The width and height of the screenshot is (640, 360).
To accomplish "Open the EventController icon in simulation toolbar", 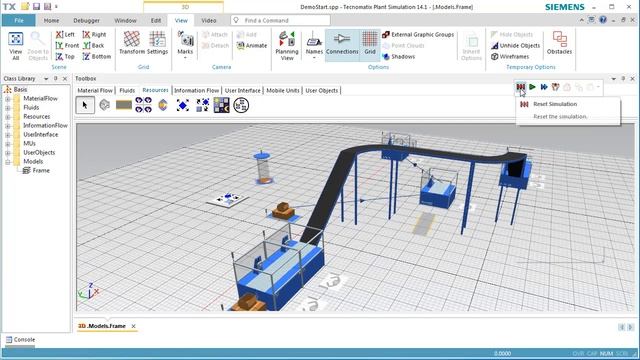I will click(555, 87).
